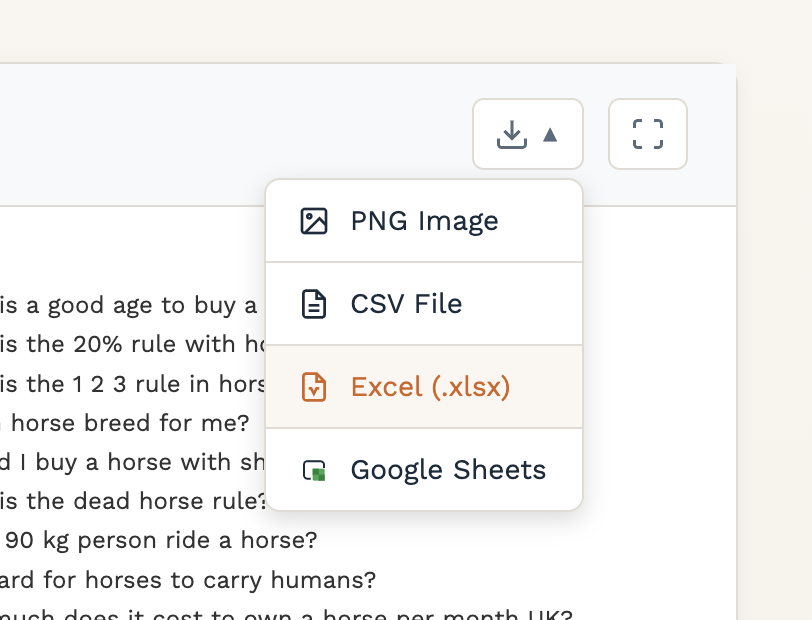Click the Google Sheets icon
This screenshot has height=620, width=812.
(314, 470)
